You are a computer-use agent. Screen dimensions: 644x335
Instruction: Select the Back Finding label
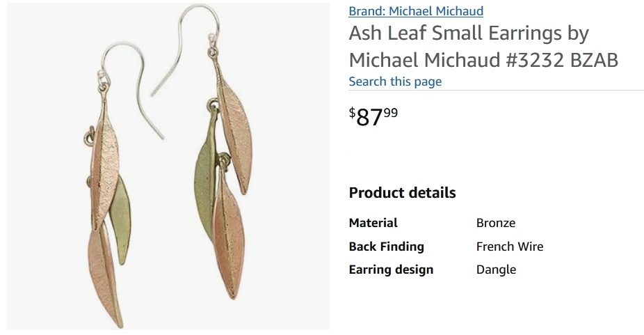pos(386,246)
